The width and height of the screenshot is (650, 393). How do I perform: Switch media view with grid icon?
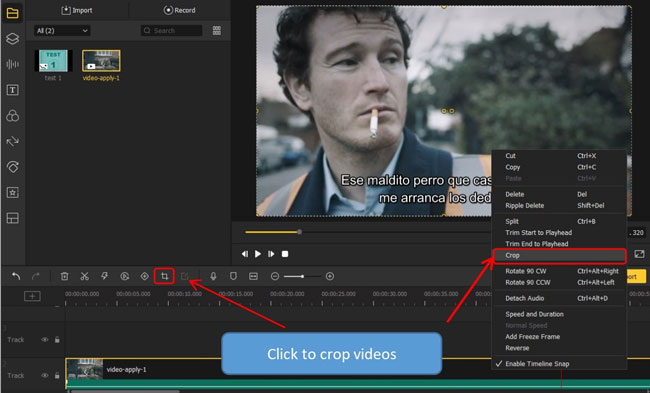coord(217,30)
